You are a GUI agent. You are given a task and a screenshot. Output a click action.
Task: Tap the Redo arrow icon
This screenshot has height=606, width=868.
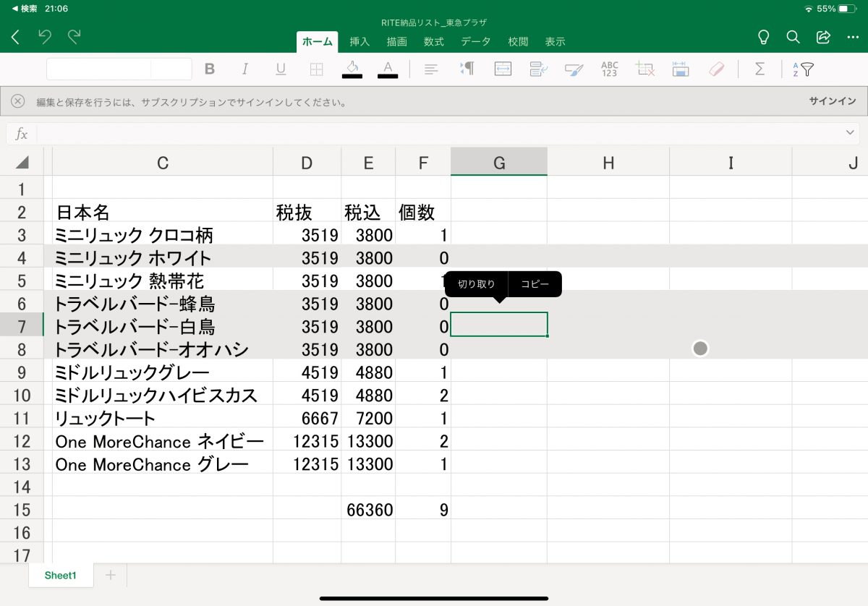(x=74, y=38)
